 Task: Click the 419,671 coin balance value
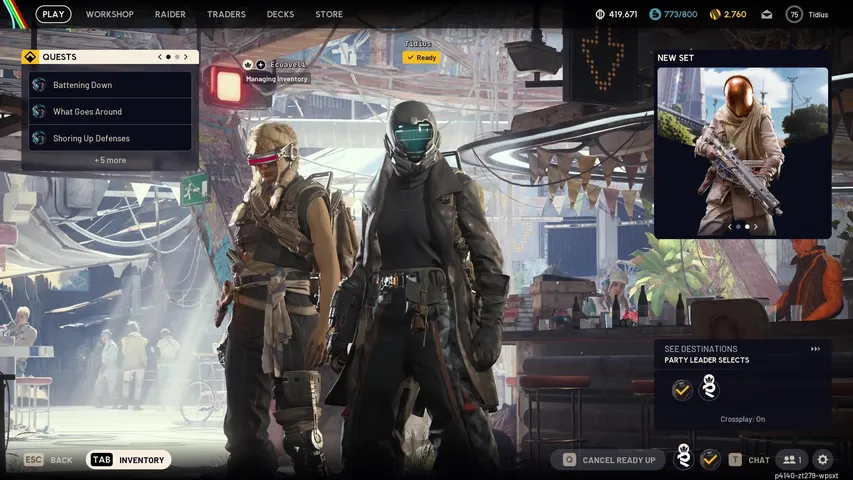tap(623, 14)
